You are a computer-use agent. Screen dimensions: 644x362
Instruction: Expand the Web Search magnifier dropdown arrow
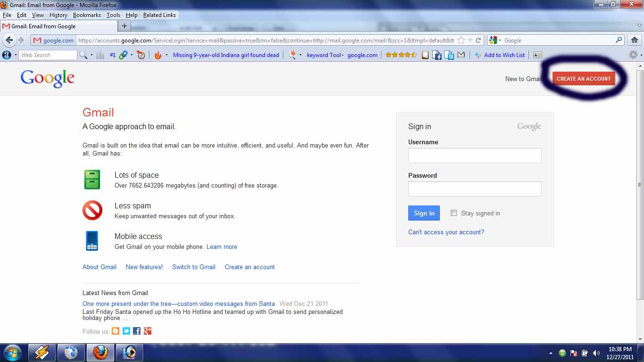click(x=91, y=55)
